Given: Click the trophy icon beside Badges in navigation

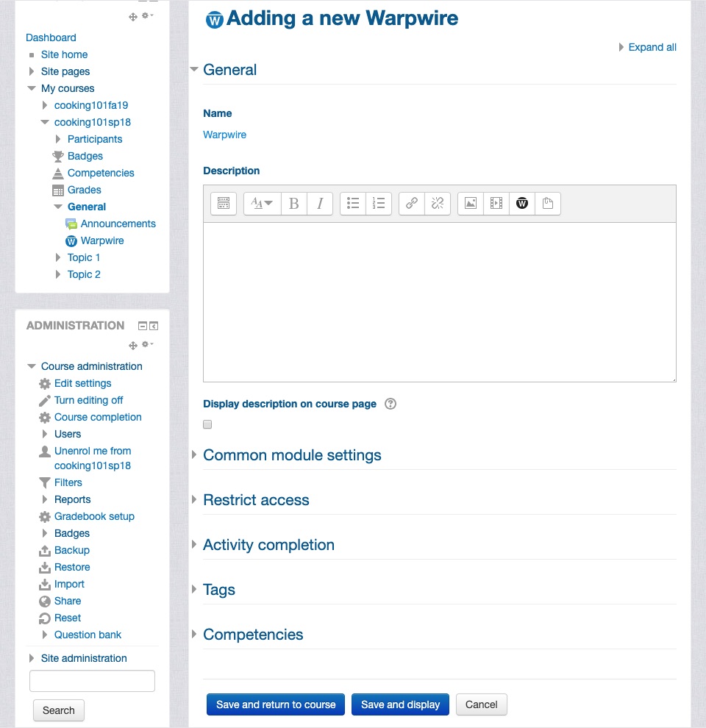Looking at the screenshot, I should click(x=58, y=157).
